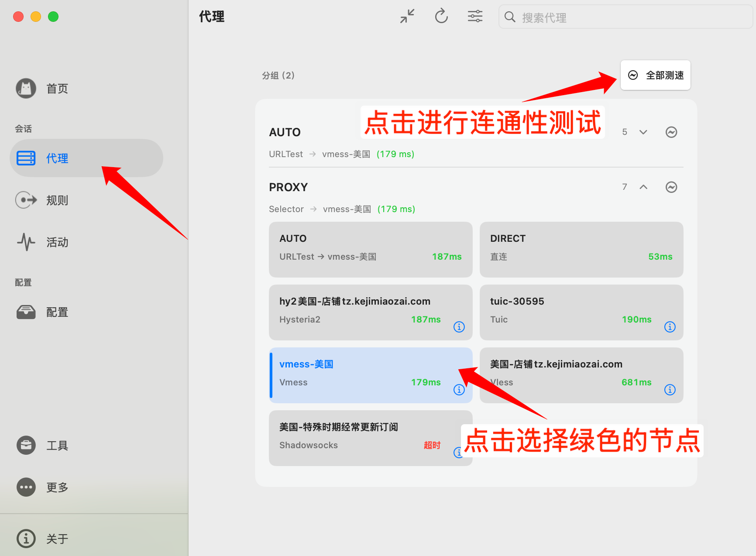756x556 pixels.
Task: Click the 53ms DIRECT latency value
Action: (660, 257)
